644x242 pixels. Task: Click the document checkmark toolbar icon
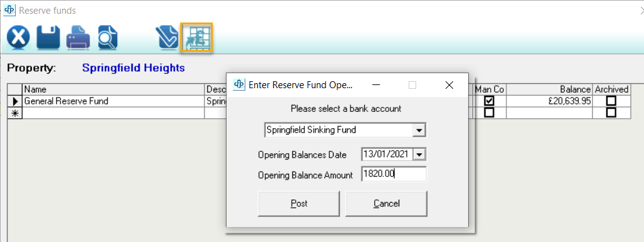click(166, 38)
